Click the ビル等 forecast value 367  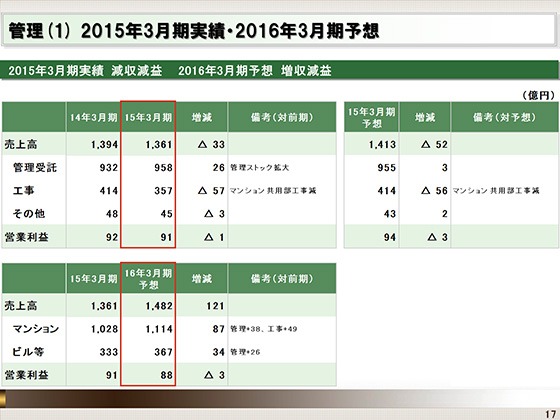pyautogui.click(x=163, y=352)
